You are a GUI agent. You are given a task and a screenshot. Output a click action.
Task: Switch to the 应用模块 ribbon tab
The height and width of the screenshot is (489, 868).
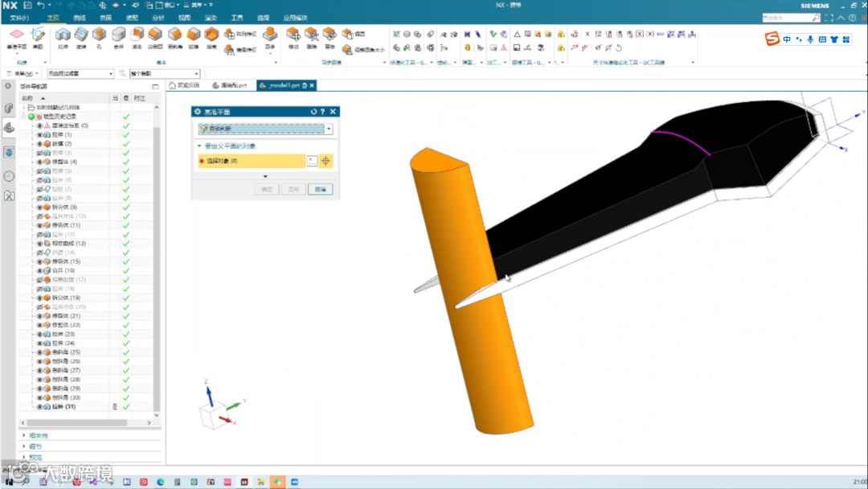pos(295,18)
